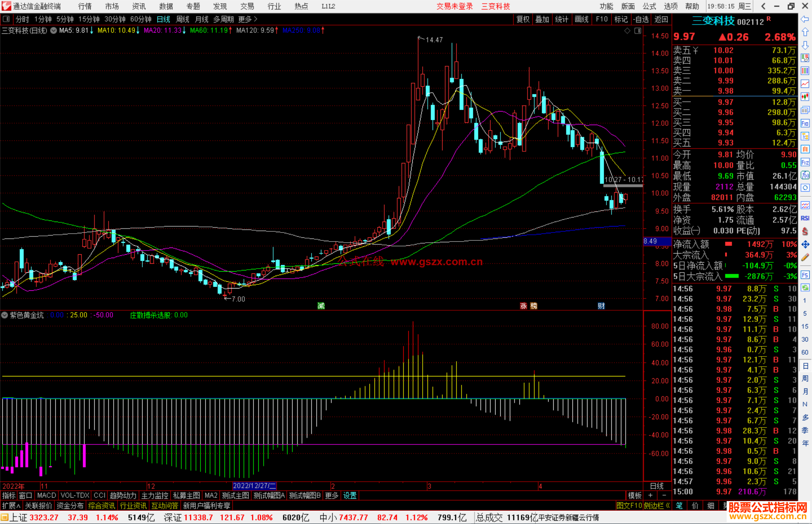Click the line trend chart sidebar icon
This screenshot has width=812, height=524.
[x=805, y=84]
